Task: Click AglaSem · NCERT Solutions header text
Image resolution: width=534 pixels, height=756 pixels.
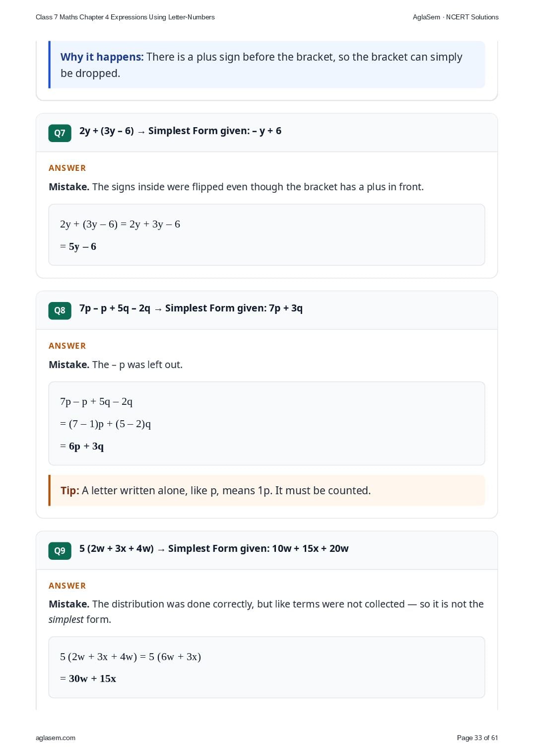Action: point(456,17)
